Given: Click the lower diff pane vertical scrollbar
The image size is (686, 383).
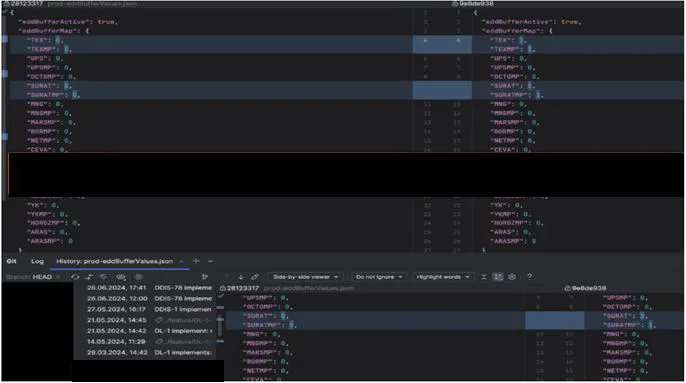Looking at the screenshot, I should coord(220,326).
